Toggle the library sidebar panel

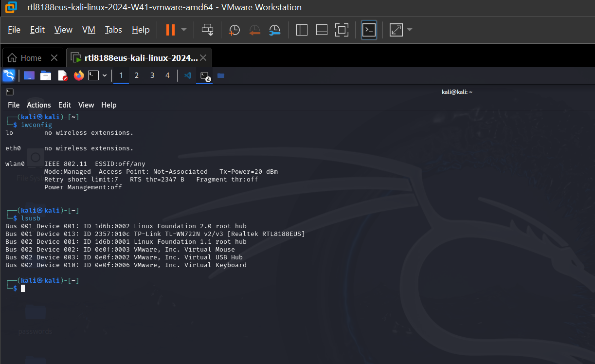point(302,30)
